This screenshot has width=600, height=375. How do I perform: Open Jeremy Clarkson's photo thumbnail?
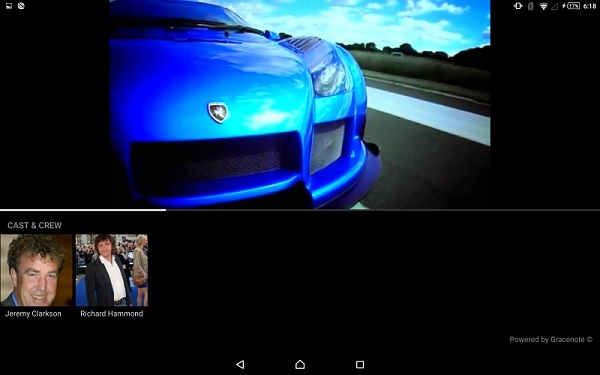pos(36,270)
